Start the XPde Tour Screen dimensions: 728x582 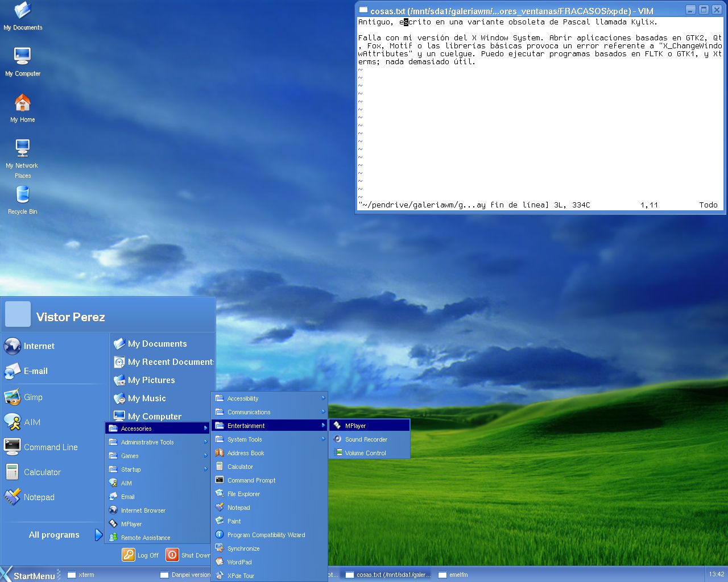(x=270, y=575)
